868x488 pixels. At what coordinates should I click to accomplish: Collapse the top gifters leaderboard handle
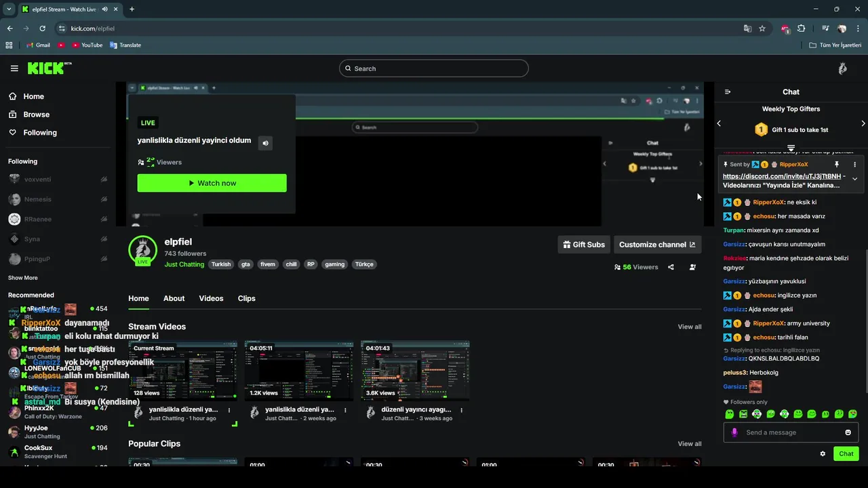click(x=791, y=148)
